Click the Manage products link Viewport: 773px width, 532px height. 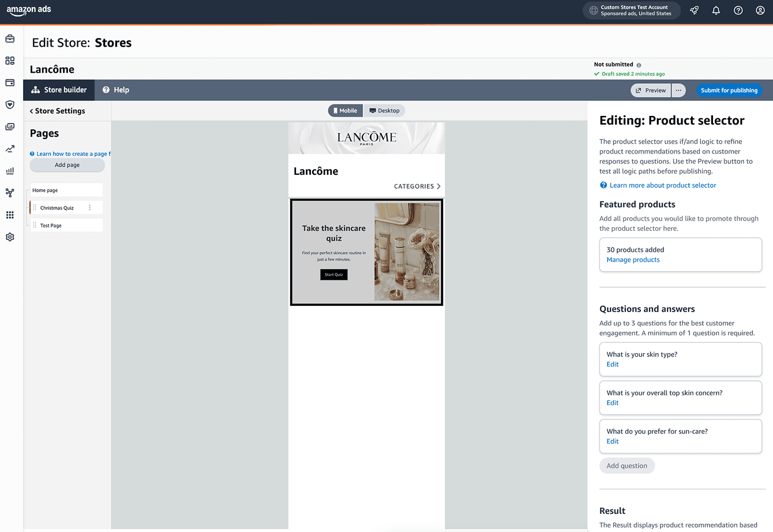[633, 260]
